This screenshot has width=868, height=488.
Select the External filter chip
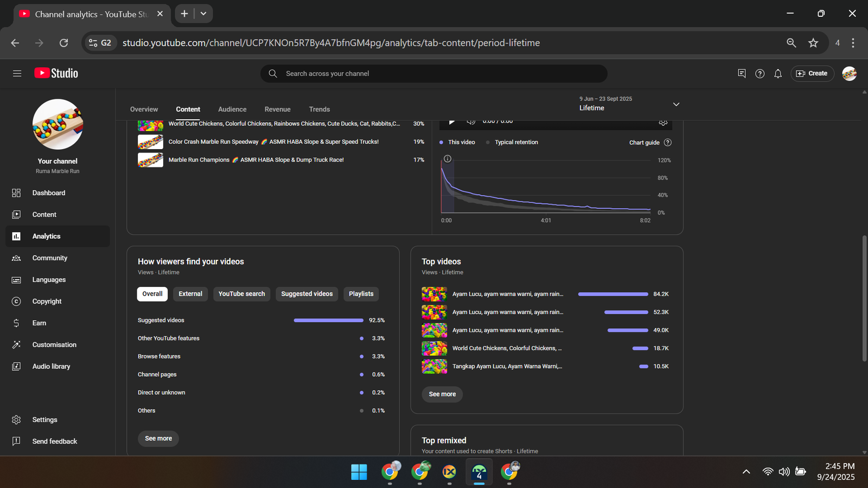tap(190, 294)
